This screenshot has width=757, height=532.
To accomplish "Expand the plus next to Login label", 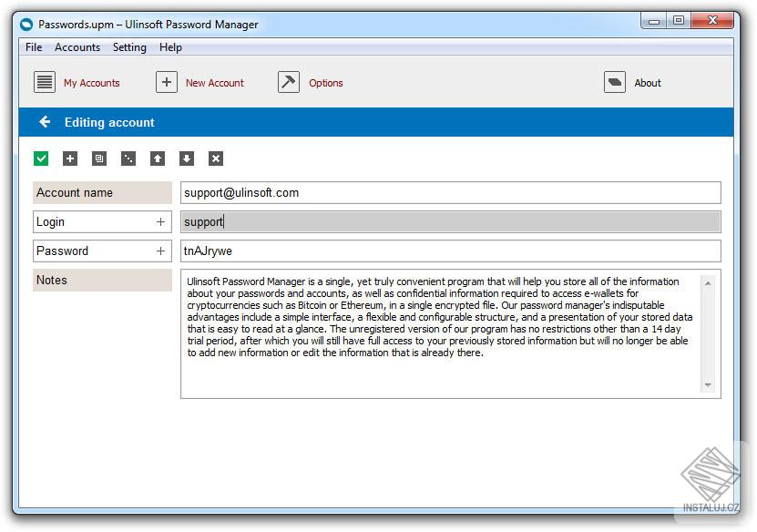I will pyautogui.click(x=160, y=221).
